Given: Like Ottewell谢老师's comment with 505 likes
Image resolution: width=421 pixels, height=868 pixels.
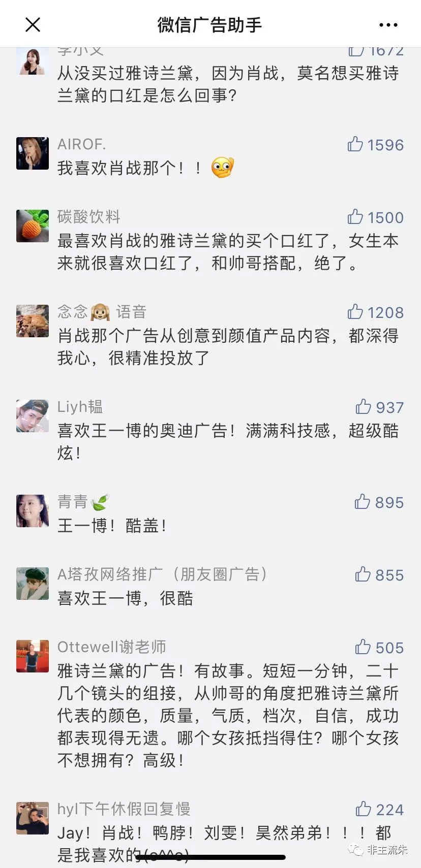Looking at the screenshot, I should 363,648.
